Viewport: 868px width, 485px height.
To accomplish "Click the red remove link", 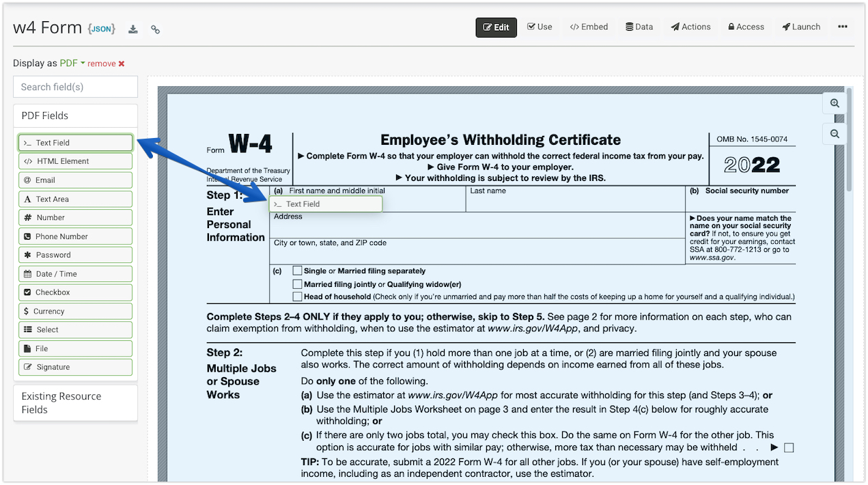I will [106, 64].
